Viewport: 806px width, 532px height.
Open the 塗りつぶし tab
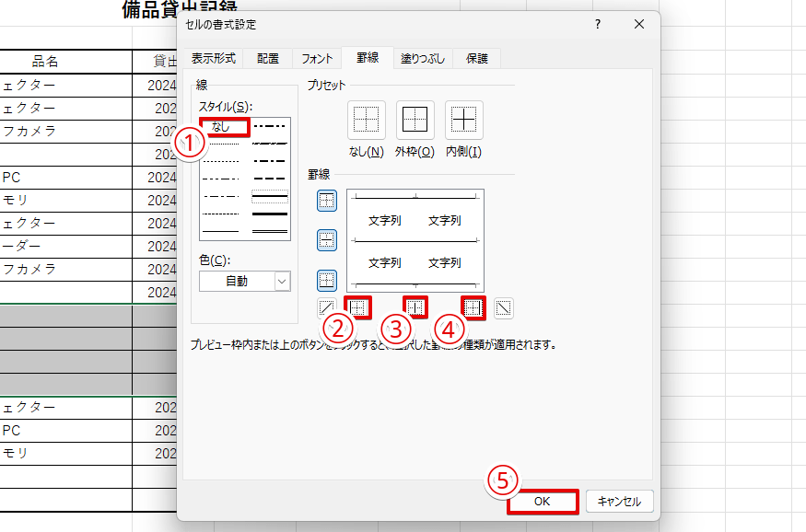[423, 59]
